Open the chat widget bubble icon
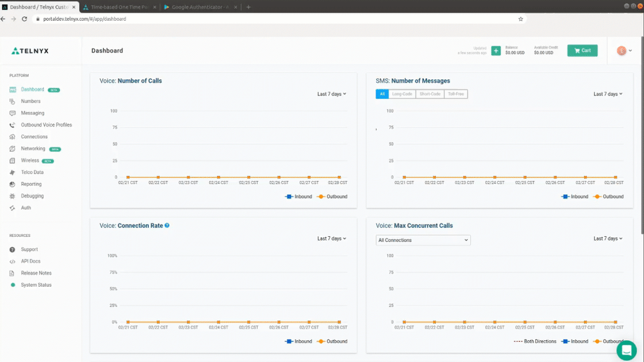 coord(626,350)
